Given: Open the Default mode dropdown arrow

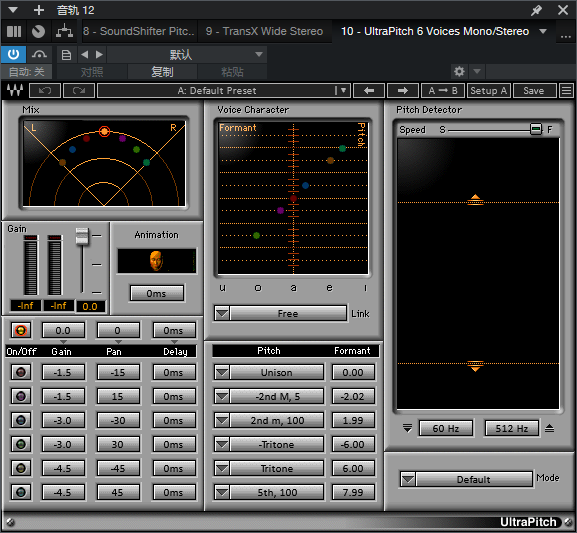Looking at the screenshot, I should click(408, 480).
